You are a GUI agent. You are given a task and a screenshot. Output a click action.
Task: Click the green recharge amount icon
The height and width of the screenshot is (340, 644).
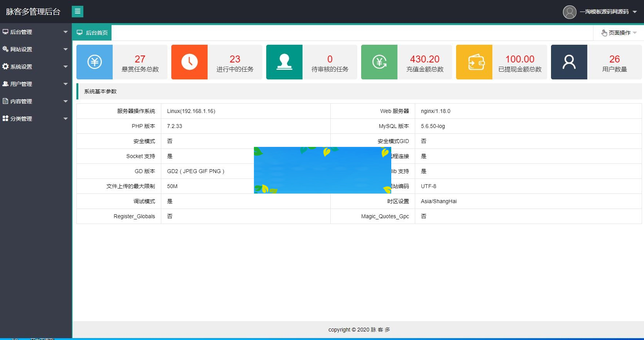click(379, 62)
